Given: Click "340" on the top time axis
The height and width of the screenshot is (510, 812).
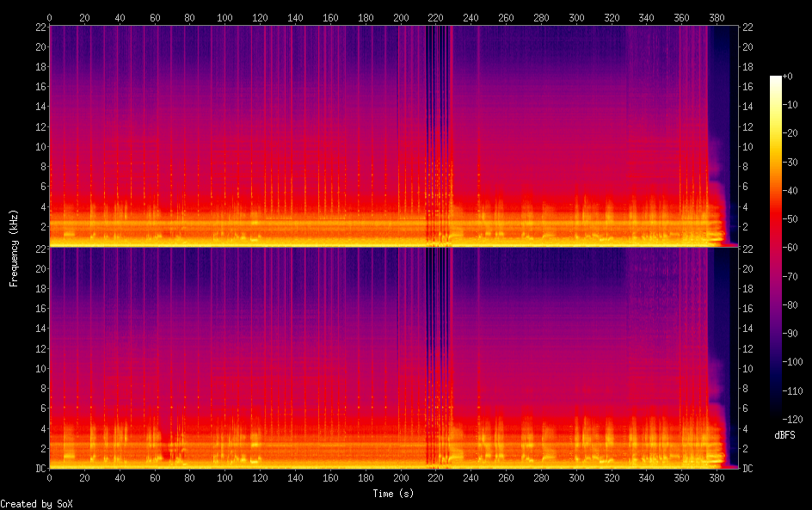Looking at the screenshot, I should pos(646,17).
